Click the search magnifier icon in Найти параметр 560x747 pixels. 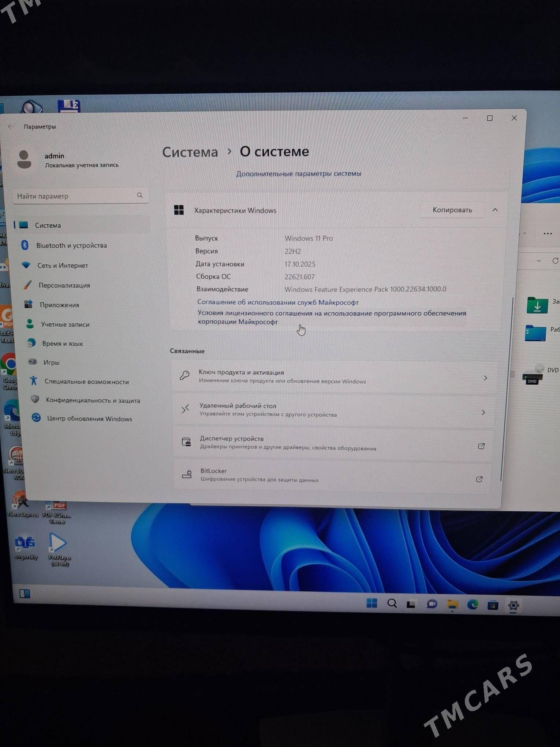(x=140, y=195)
